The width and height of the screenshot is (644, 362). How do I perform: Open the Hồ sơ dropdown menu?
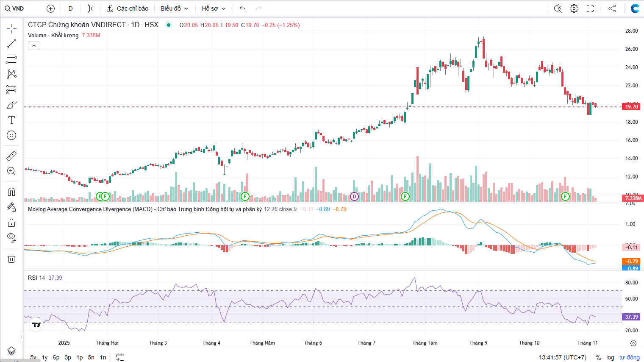[214, 8]
